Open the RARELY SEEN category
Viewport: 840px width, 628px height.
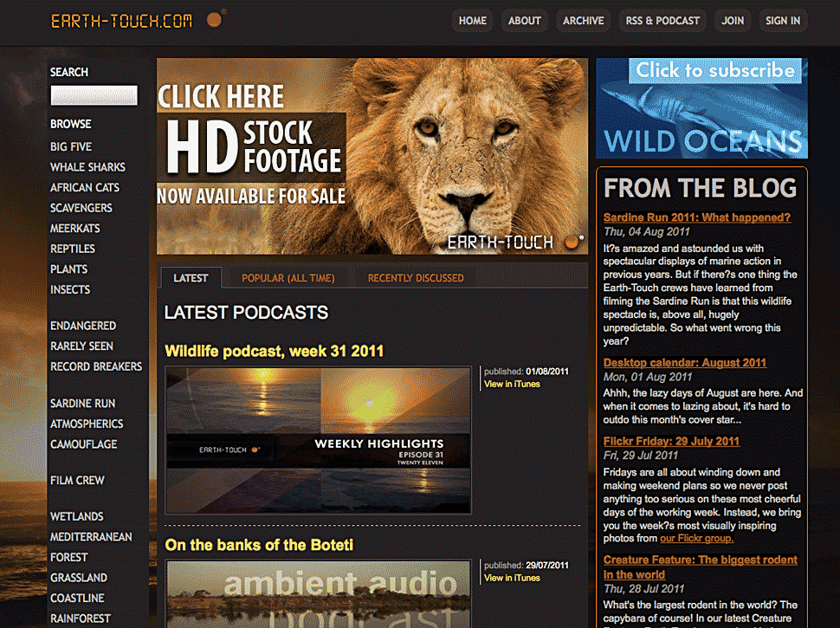tap(82, 346)
